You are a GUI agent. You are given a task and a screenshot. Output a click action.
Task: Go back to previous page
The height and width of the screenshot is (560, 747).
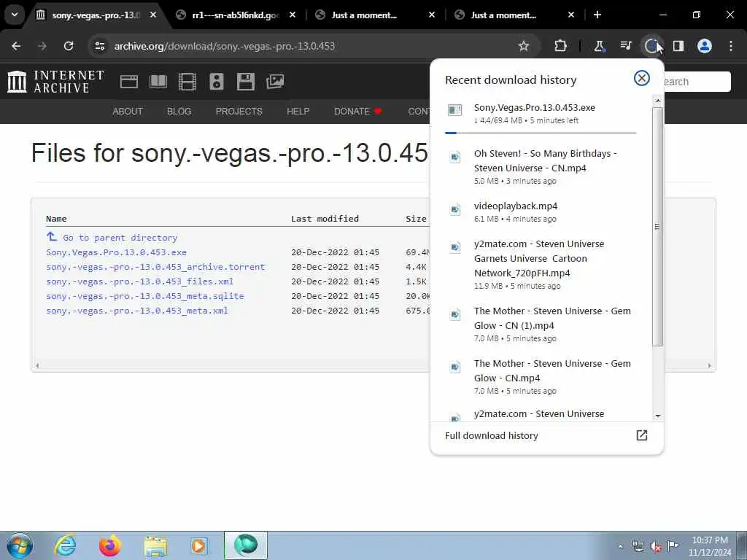(16, 46)
